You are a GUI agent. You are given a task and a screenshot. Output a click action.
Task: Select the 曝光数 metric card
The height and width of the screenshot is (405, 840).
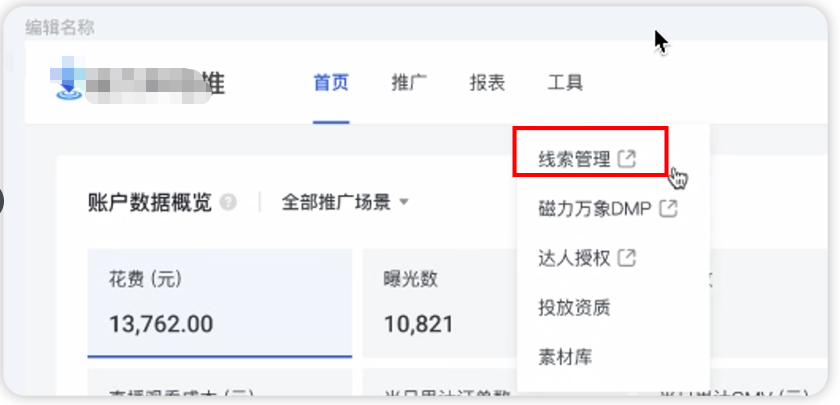439,303
